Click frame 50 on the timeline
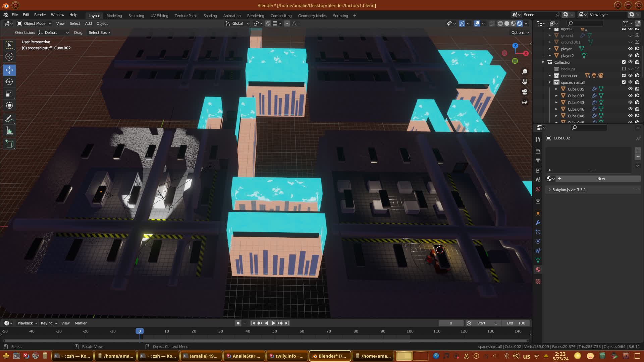 point(275,331)
